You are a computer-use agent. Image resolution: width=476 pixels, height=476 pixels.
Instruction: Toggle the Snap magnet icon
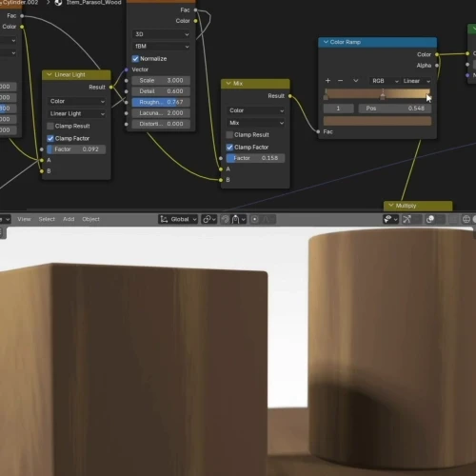[x=225, y=219]
